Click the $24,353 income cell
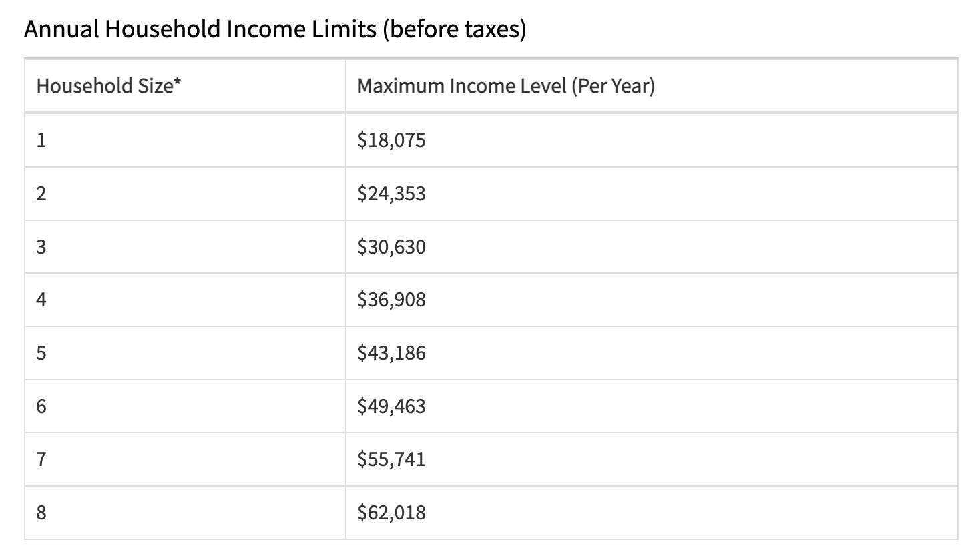 652,194
